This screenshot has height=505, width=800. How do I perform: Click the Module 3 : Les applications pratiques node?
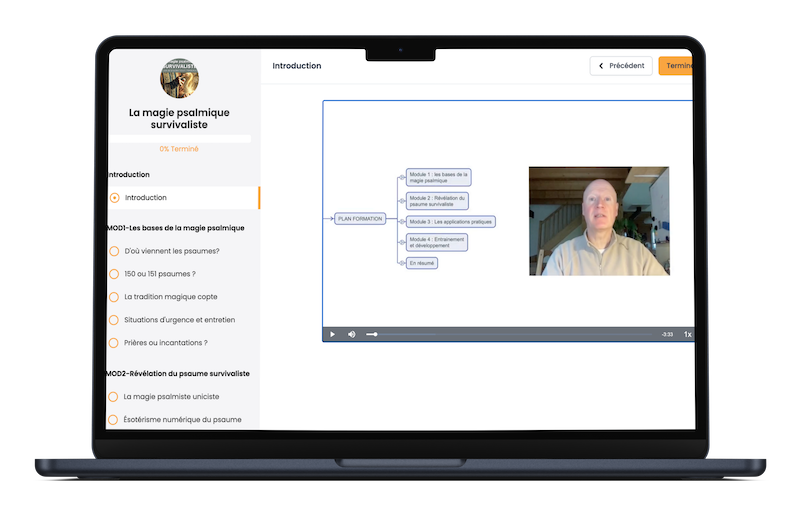point(451,222)
